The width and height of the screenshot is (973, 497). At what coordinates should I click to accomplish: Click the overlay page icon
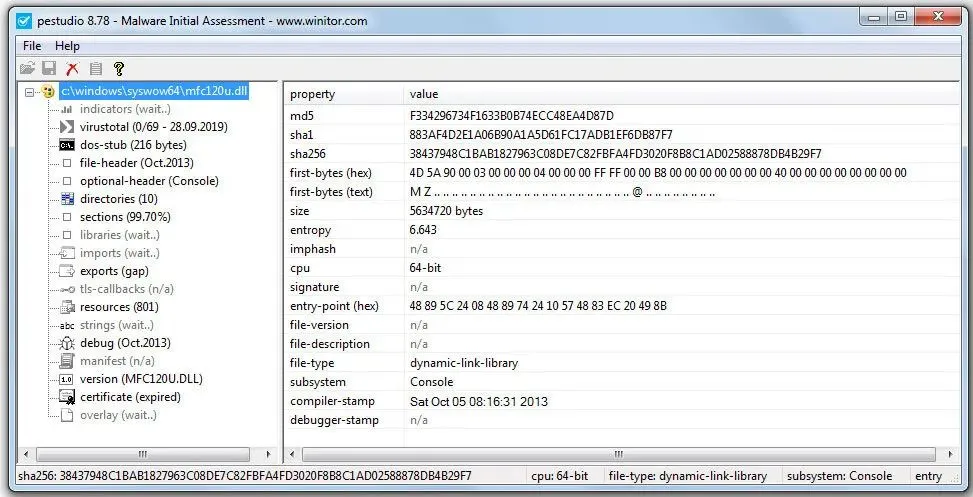(67, 415)
